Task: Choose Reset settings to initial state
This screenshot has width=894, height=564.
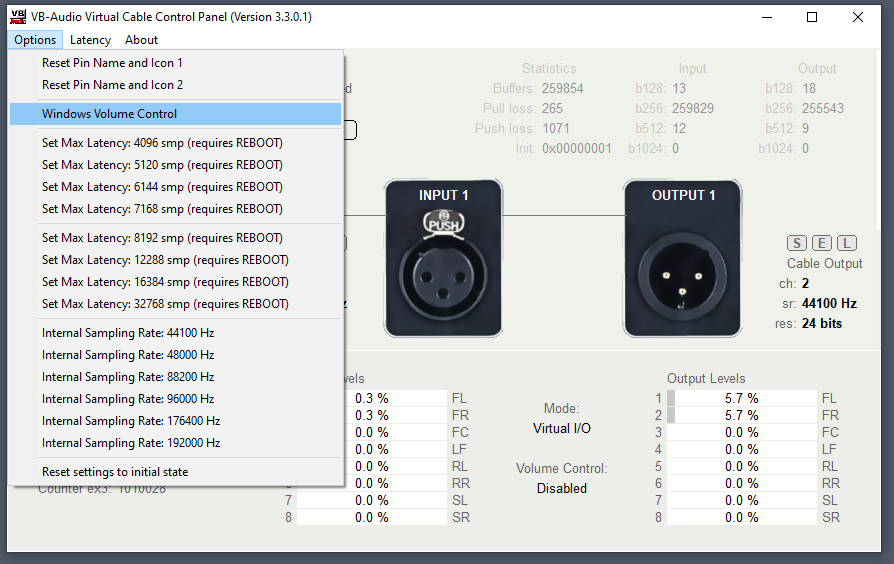Action: (x=176, y=472)
